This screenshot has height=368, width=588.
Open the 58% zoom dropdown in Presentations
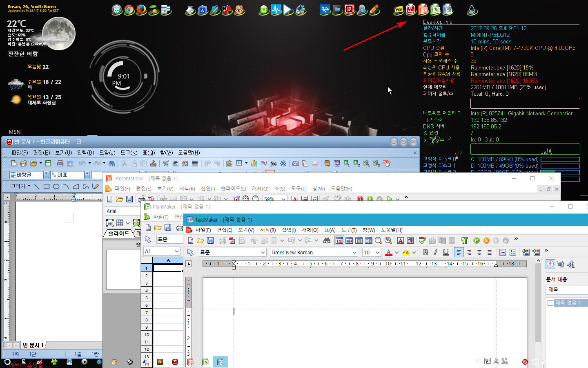click(284, 199)
